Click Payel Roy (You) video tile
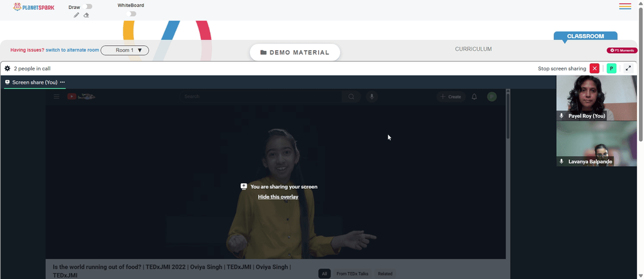The height and width of the screenshot is (279, 644). [596, 98]
